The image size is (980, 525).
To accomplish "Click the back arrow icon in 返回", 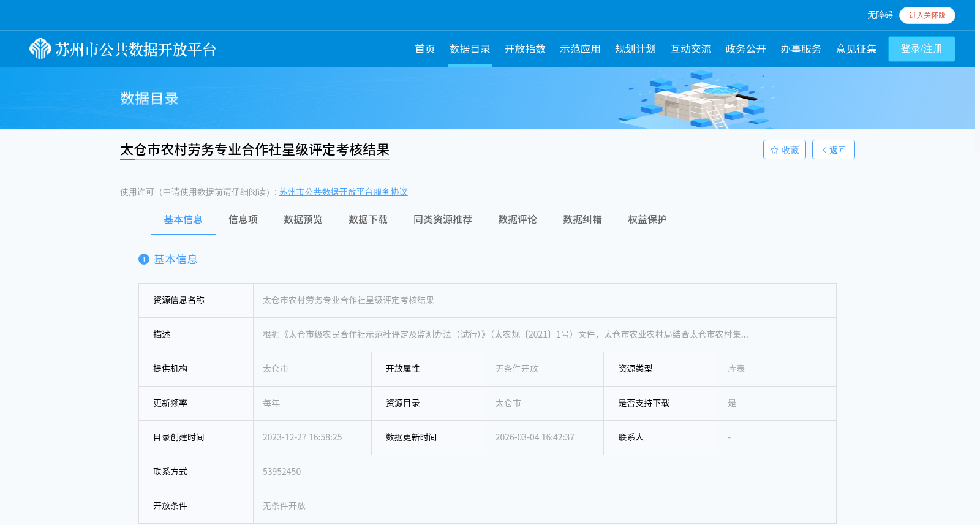I will (824, 150).
